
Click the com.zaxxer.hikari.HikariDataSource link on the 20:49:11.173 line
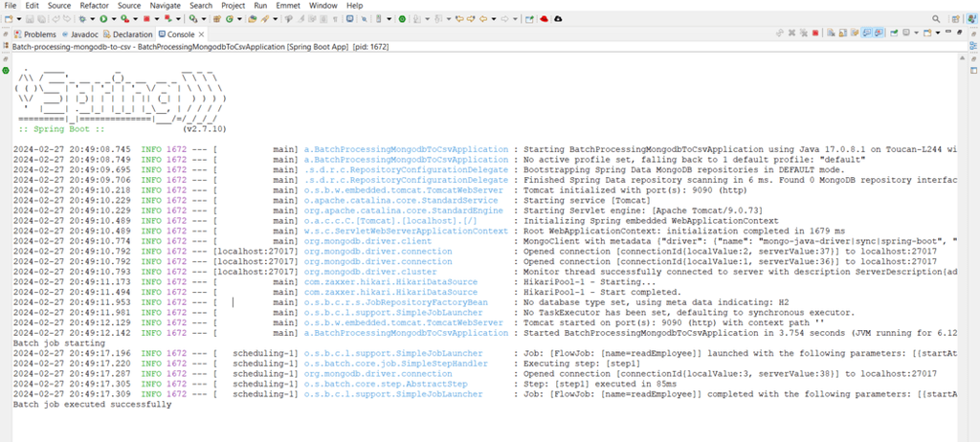[x=390, y=282]
